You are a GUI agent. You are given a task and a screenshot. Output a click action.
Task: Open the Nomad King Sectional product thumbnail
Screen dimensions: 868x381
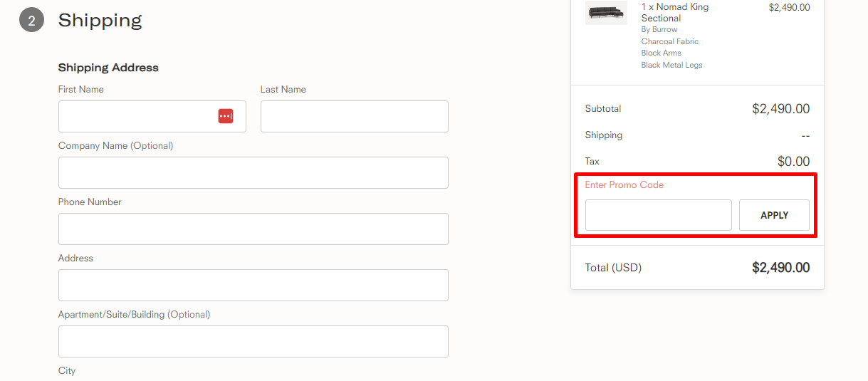pyautogui.click(x=606, y=13)
